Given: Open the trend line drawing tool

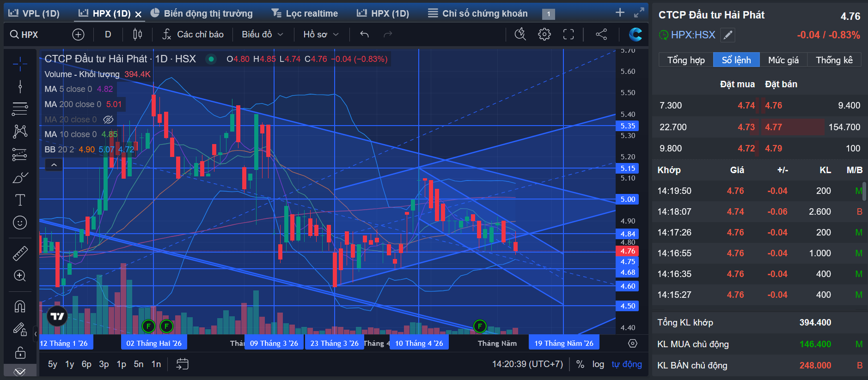Looking at the screenshot, I should (x=20, y=86).
